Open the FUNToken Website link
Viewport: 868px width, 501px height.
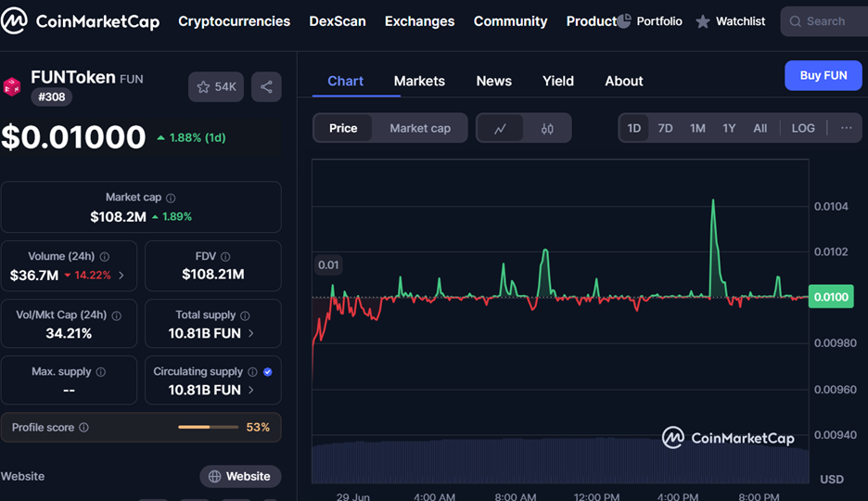point(240,476)
